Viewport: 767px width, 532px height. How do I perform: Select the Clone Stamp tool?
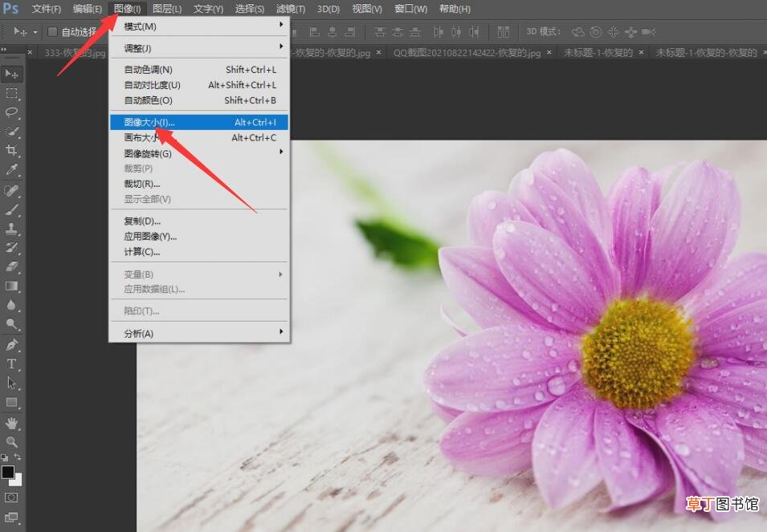(12, 228)
